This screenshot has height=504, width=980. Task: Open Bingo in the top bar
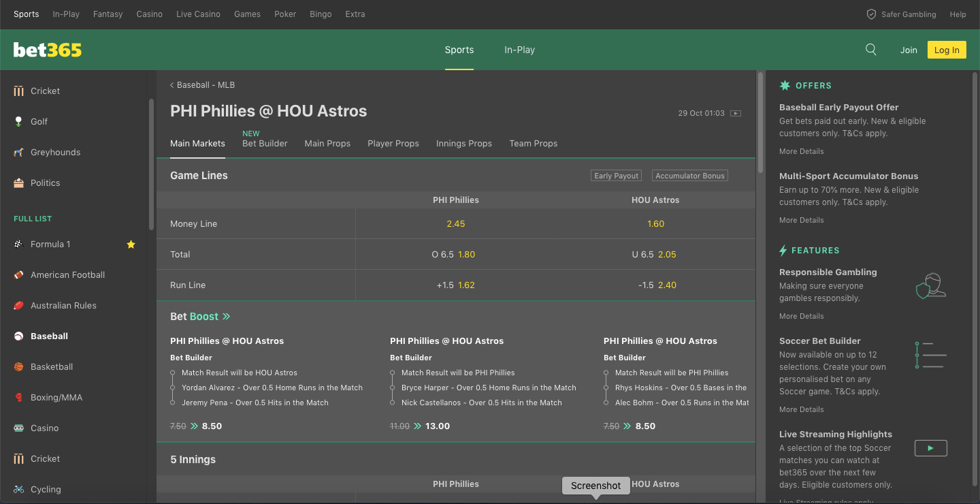(321, 14)
